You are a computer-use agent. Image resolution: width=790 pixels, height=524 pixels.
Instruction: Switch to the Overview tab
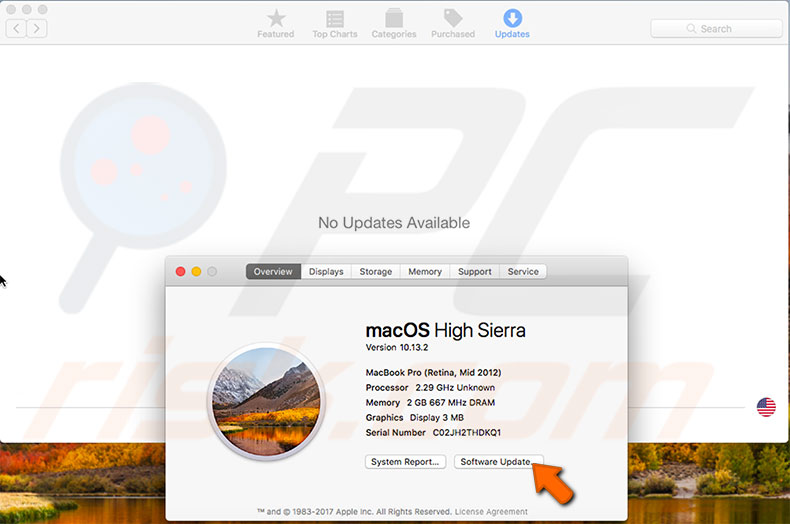[273, 272]
